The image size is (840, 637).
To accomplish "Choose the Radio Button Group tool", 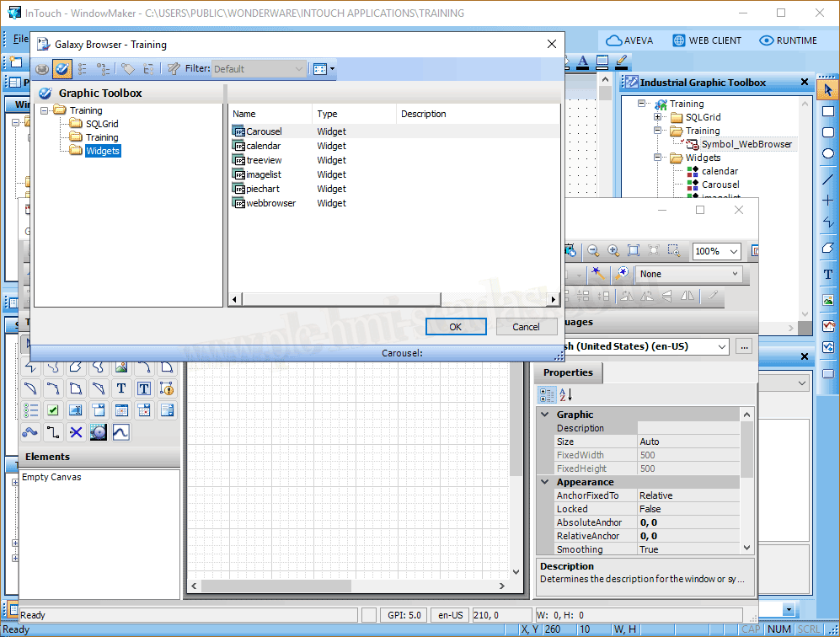I will pos(31,410).
